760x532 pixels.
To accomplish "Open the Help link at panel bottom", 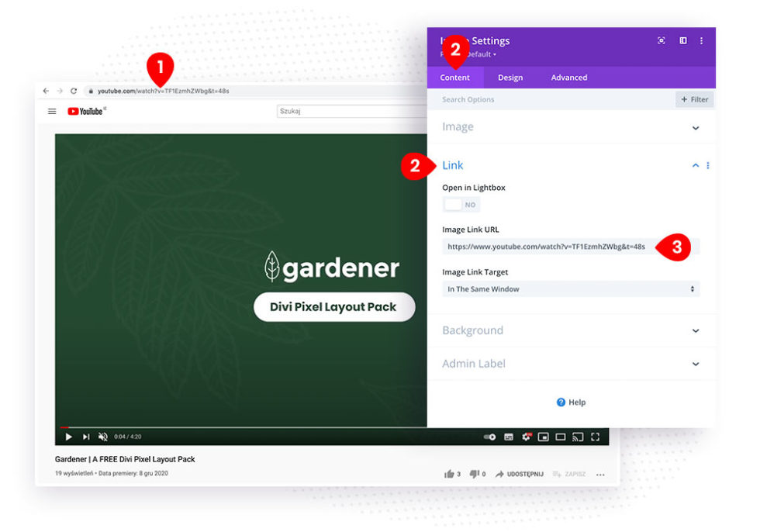I will click(x=572, y=402).
